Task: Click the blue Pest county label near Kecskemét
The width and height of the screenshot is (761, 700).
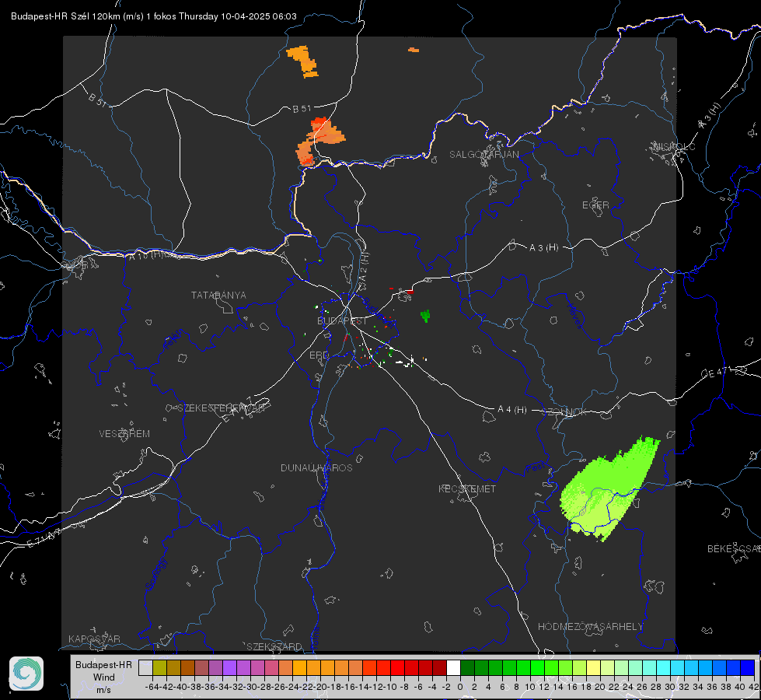Action: (536, 467)
